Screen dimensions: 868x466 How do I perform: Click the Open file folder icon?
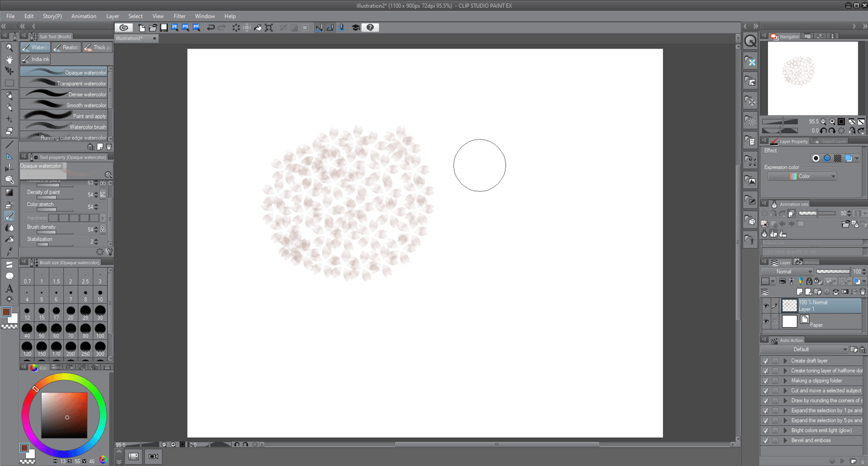[x=153, y=28]
